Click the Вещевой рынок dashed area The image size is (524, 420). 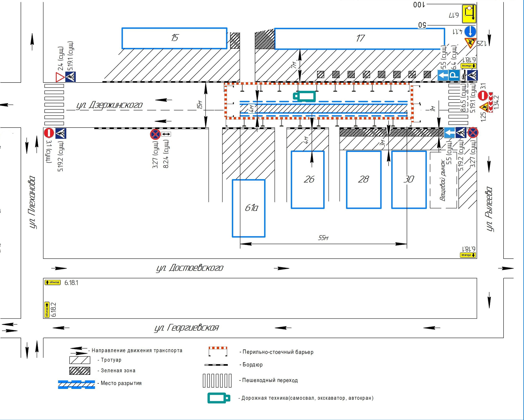coord(443,180)
